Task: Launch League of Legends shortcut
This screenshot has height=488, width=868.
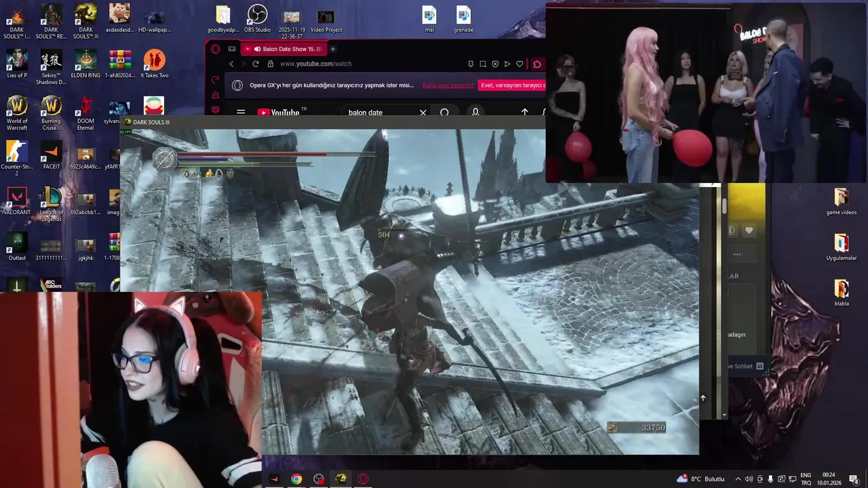Action: pos(51,204)
